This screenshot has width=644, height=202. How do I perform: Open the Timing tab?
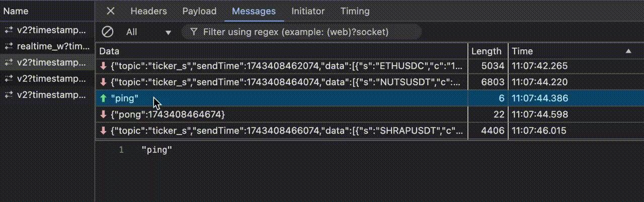tap(355, 11)
